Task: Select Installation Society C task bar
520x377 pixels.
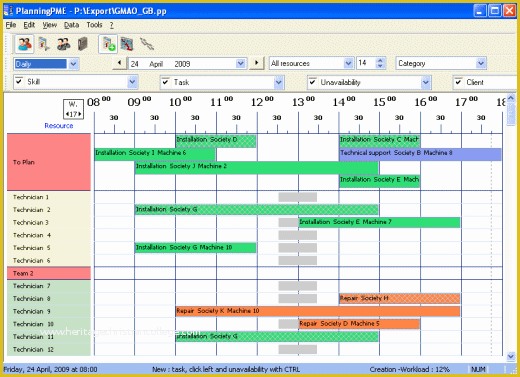Action: 379,140
